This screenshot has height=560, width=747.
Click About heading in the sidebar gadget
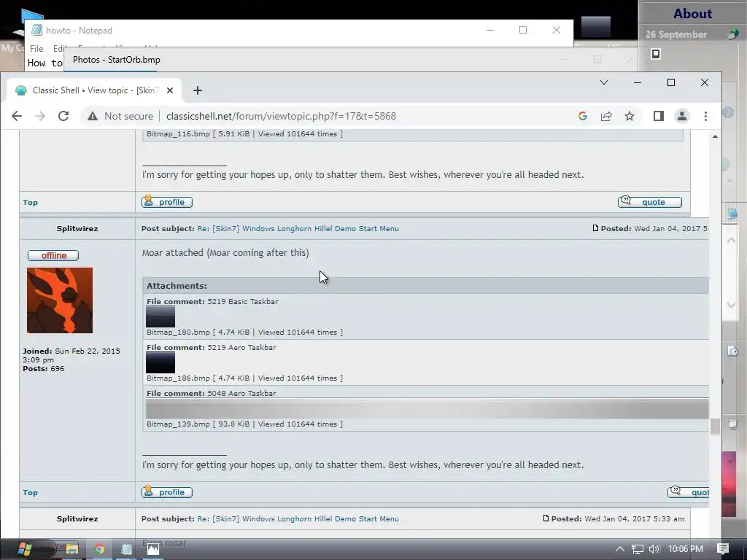pos(693,13)
